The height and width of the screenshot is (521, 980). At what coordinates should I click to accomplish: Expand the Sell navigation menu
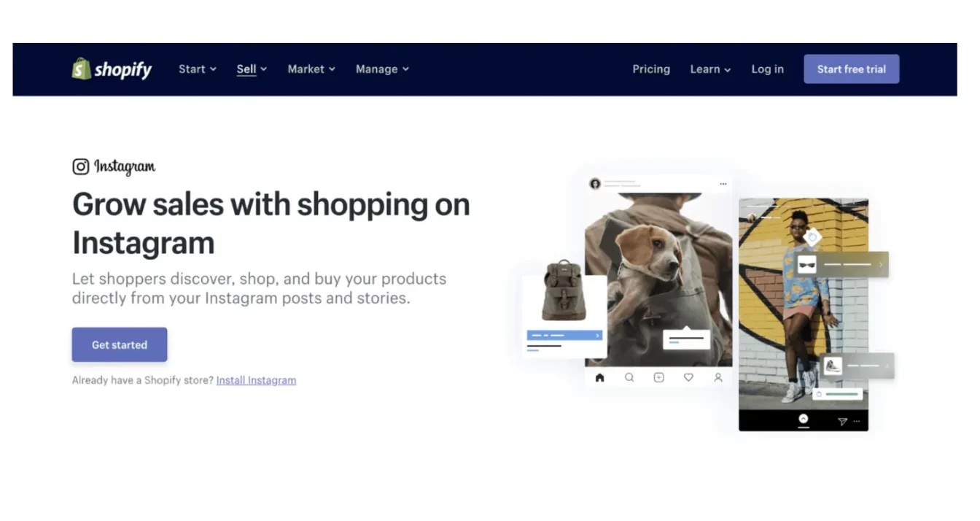(252, 69)
